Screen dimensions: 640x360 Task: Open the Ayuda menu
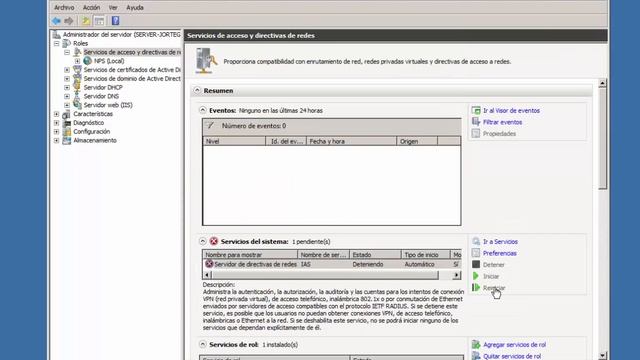tap(135, 7)
